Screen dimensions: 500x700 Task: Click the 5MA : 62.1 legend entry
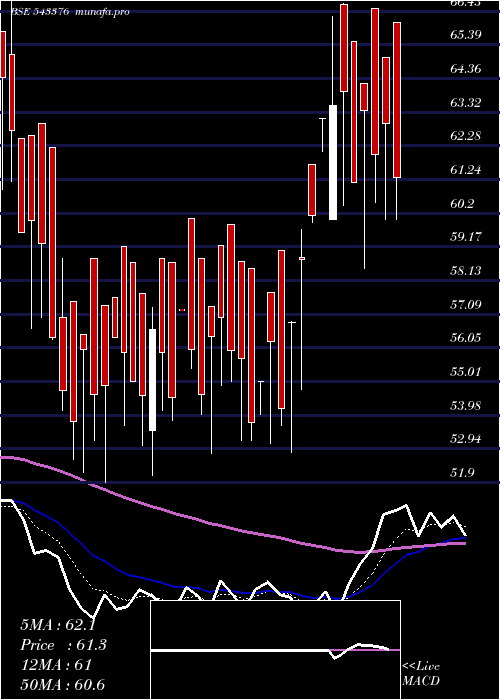pos(58,625)
